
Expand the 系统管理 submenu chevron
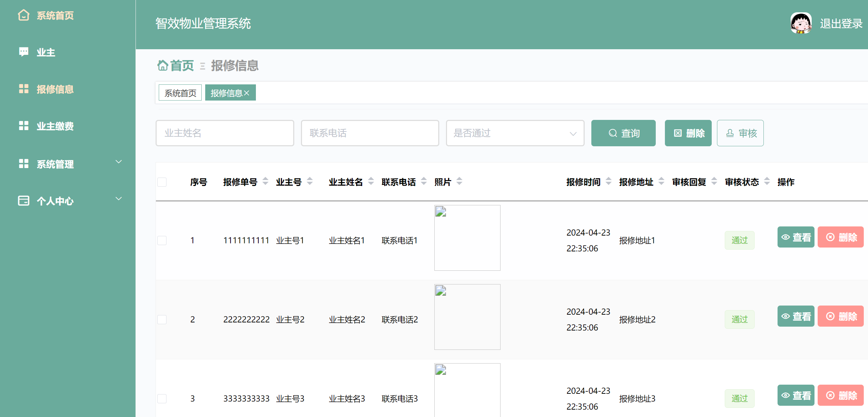click(x=119, y=162)
